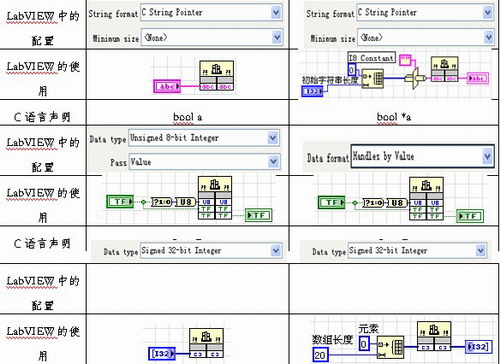The image size is (500, 364).
Task: Open Handles by Value data format dropdown
Action: pos(422,156)
